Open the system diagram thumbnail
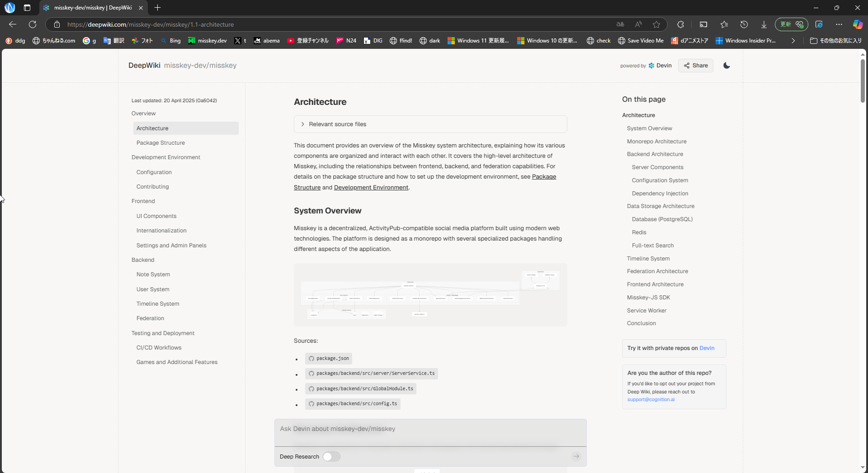 pos(430,295)
